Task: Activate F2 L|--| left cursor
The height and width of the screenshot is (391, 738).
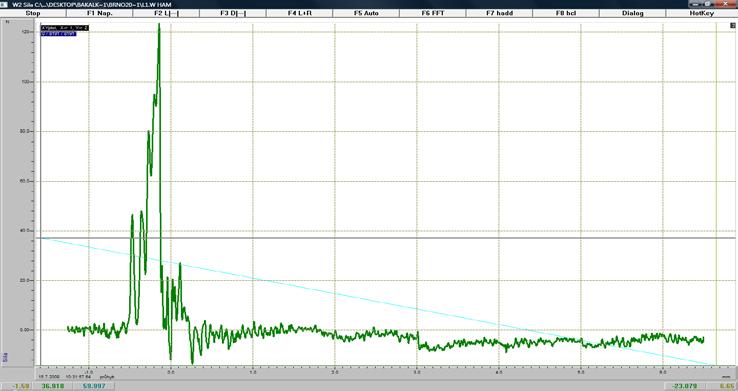Action: point(166,13)
